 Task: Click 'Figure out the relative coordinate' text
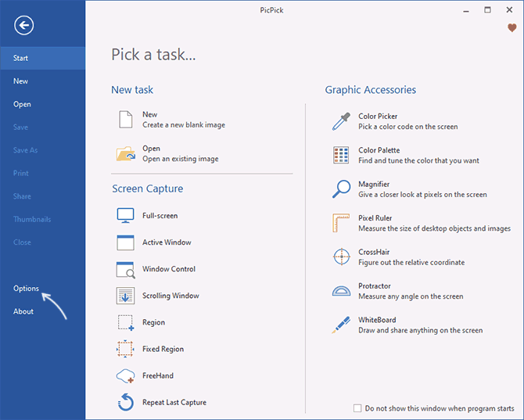[411, 263]
